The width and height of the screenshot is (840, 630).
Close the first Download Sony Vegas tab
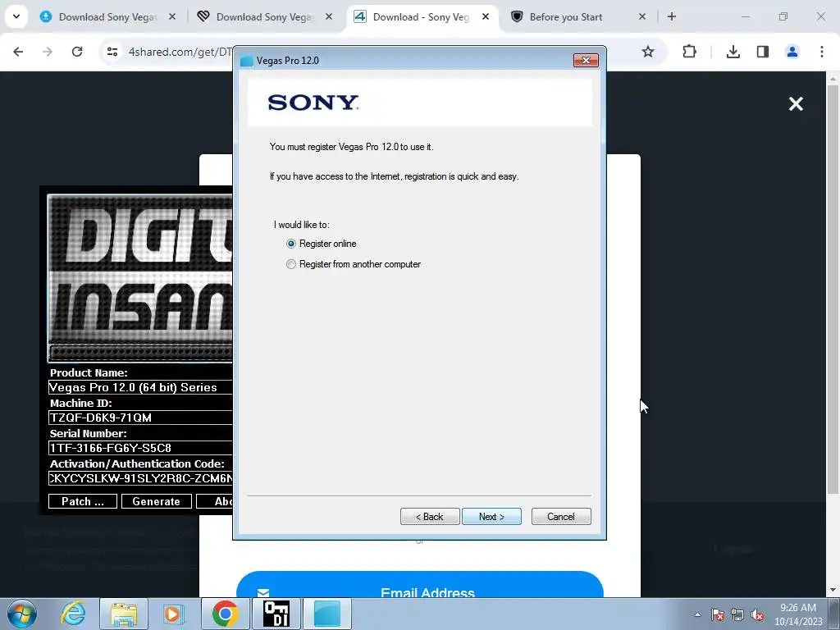tap(172, 17)
